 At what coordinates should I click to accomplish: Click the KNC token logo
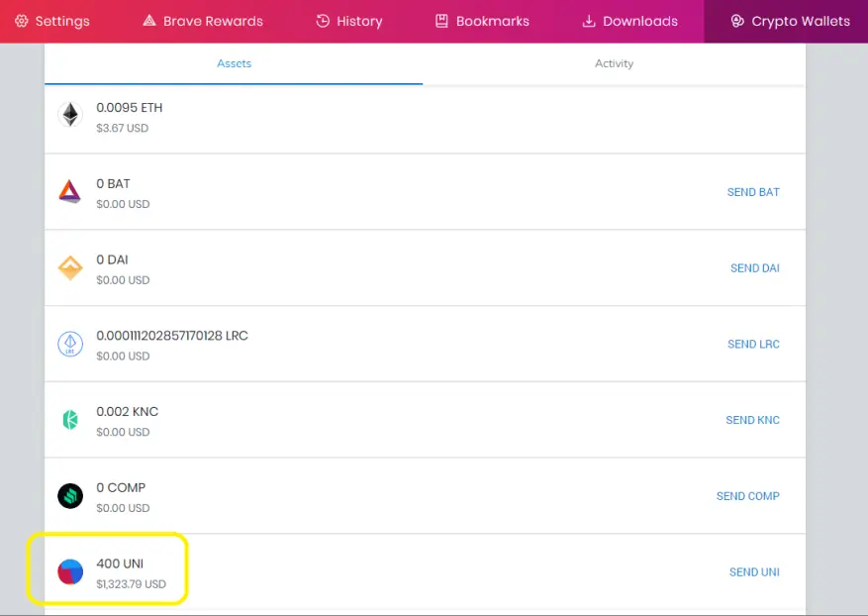70,420
